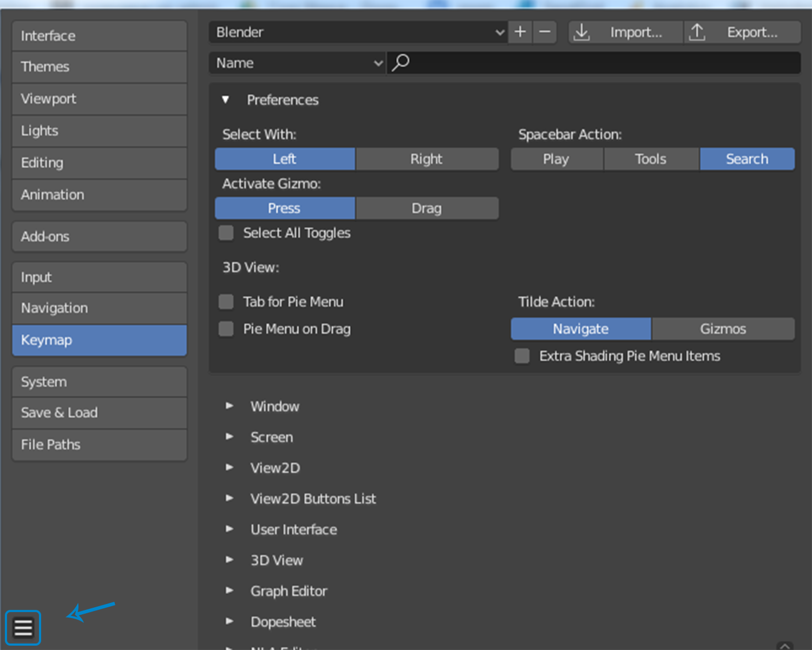Screen dimensions: 812x650
Task: Click the search magnifier icon
Action: pos(401,63)
